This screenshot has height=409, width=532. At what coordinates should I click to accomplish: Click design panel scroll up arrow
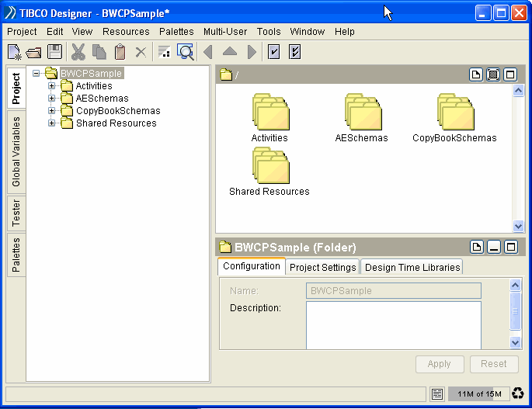pos(518,91)
